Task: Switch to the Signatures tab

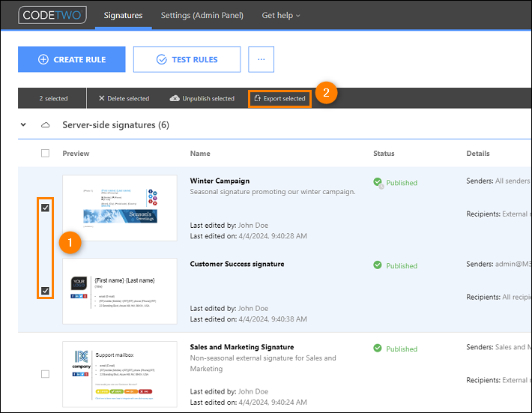Action: click(x=123, y=15)
